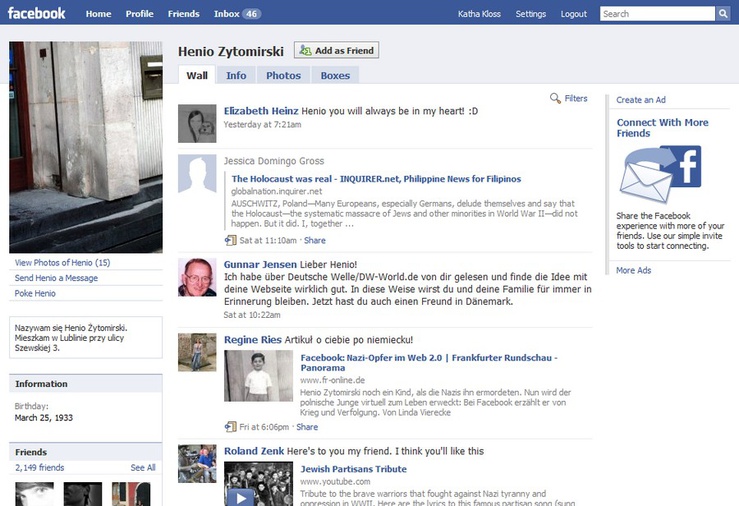
Task: Play the Jewish Partisans Tribute video
Action: coord(241,498)
